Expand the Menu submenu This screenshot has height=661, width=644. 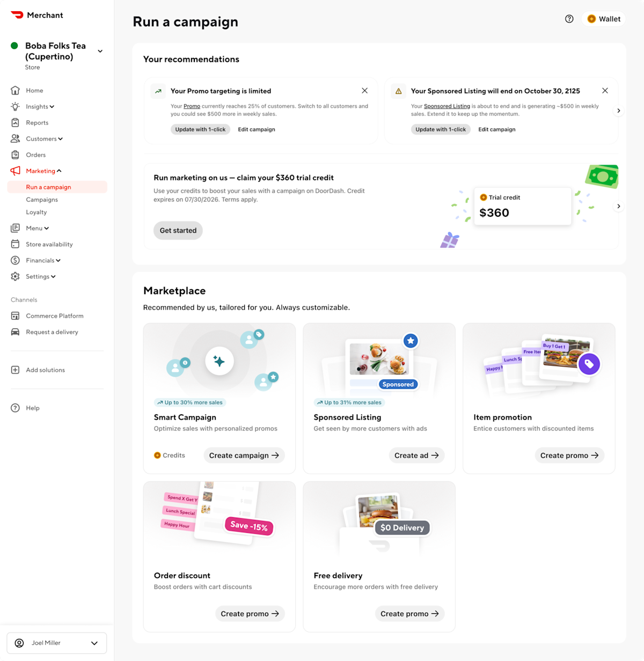point(47,229)
